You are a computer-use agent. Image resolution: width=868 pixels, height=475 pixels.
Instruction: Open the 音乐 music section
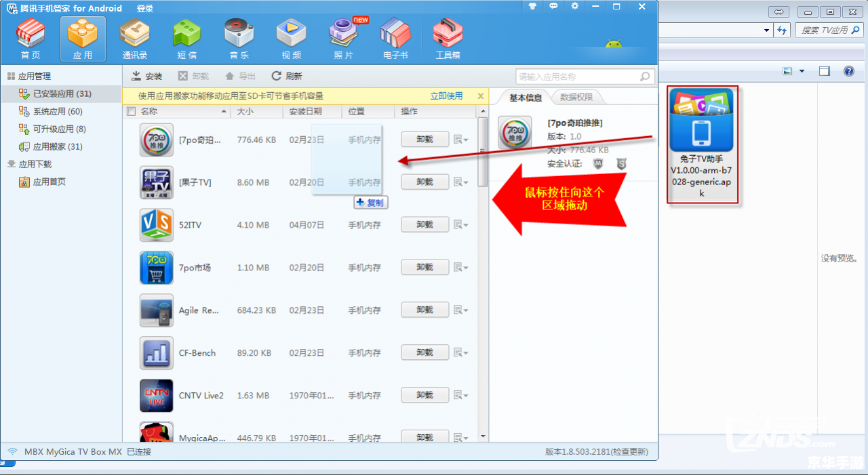[x=239, y=39]
